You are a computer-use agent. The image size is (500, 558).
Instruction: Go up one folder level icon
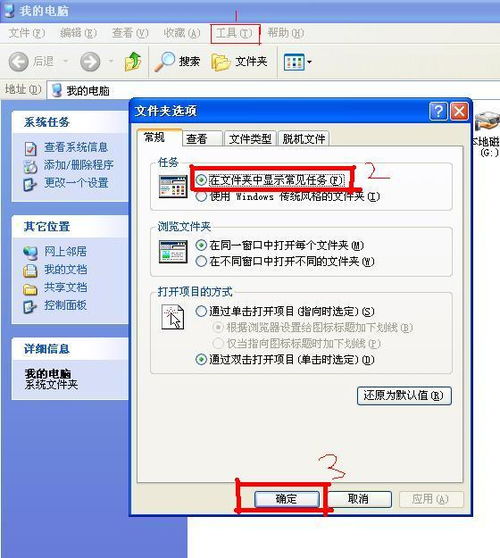pyautogui.click(x=133, y=61)
